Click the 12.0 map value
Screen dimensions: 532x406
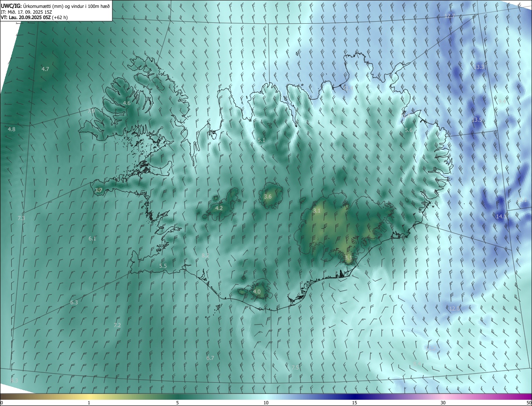pos(454,308)
